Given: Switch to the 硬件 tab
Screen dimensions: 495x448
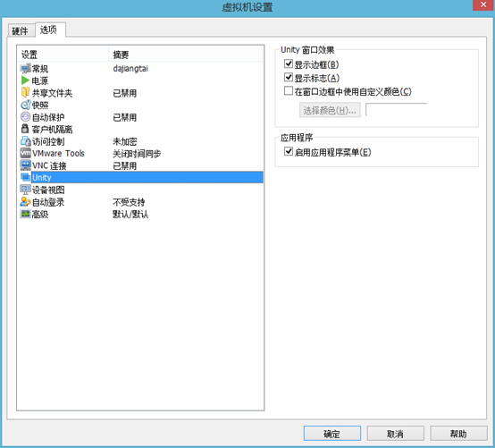Looking at the screenshot, I should pos(21,31).
